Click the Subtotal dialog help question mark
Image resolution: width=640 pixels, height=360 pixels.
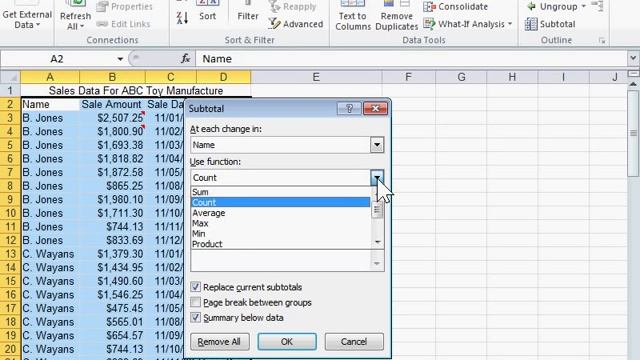pyautogui.click(x=349, y=109)
